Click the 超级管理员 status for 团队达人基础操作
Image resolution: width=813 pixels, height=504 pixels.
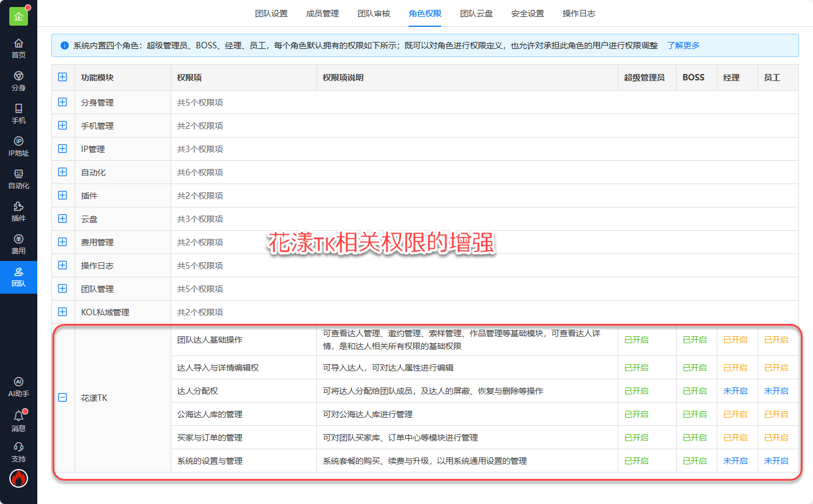pyautogui.click(x=636, y=340)
